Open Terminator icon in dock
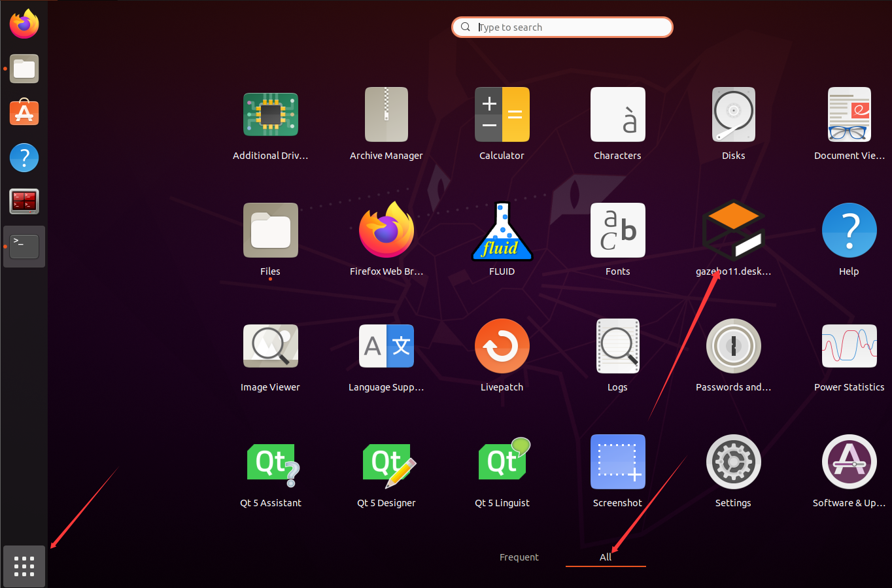This screenshot has width=892, height=588. click(x=24, y=201)
